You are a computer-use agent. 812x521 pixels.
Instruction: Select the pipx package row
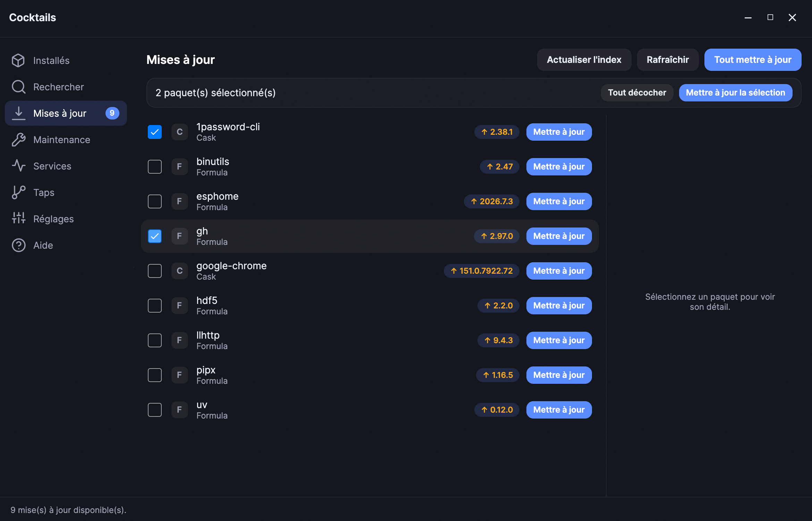[370, 375]
